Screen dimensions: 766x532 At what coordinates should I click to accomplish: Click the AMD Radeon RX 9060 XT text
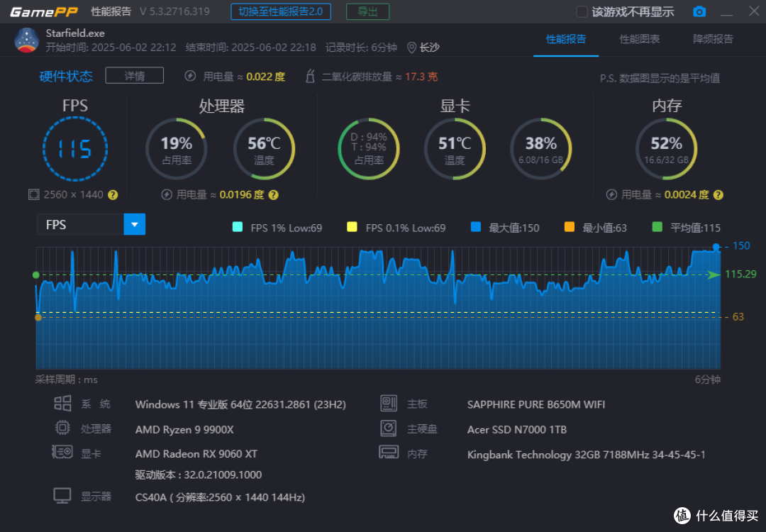coord(196,454)
